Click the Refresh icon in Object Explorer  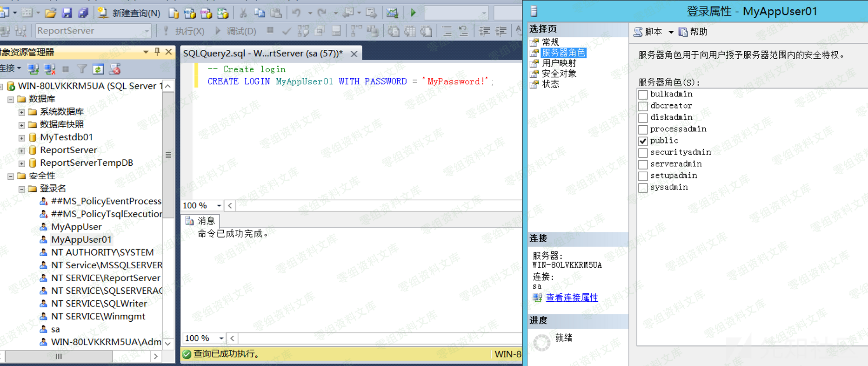pyautogui.click(x=98, y=69)
